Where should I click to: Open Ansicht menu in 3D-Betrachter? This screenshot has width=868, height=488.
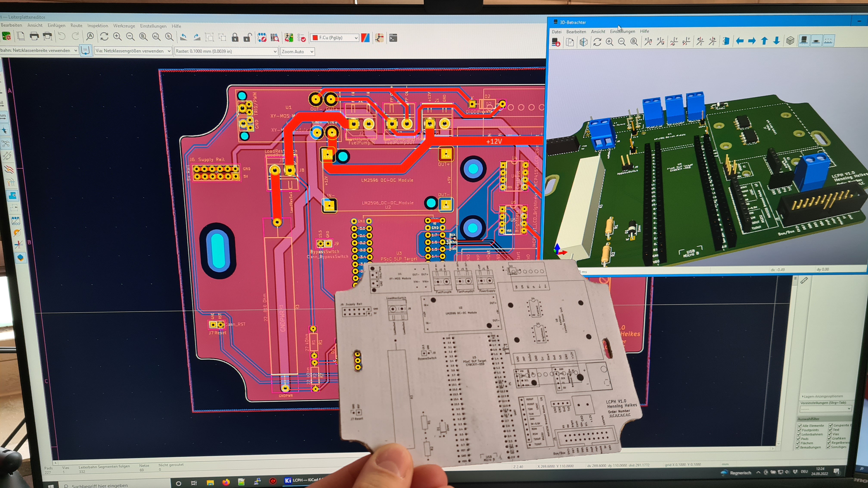598,31
